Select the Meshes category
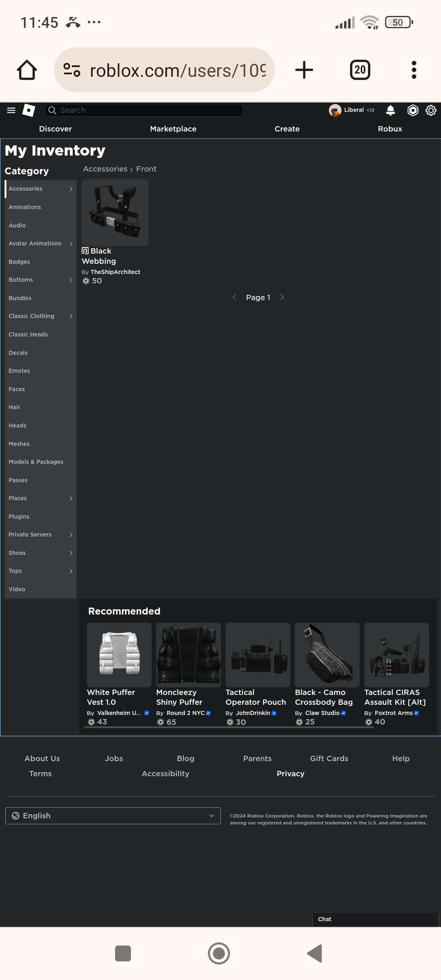 (x=40, y=444)
